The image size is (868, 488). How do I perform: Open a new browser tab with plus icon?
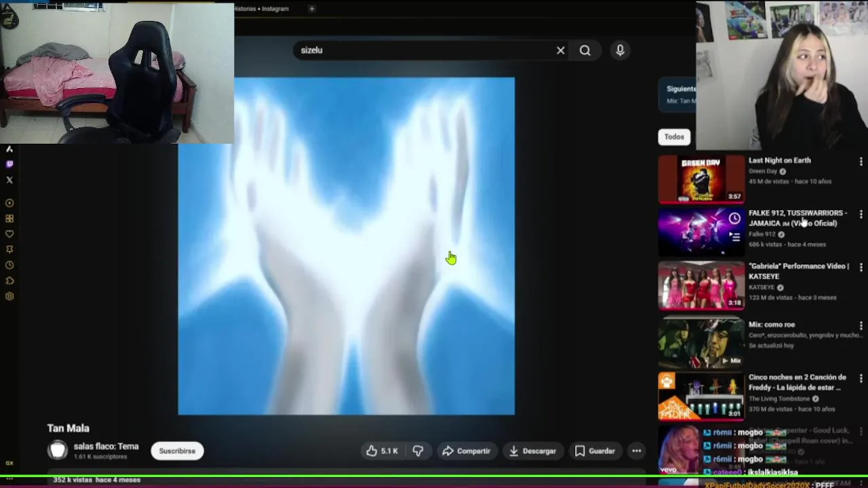pos(312,9)
